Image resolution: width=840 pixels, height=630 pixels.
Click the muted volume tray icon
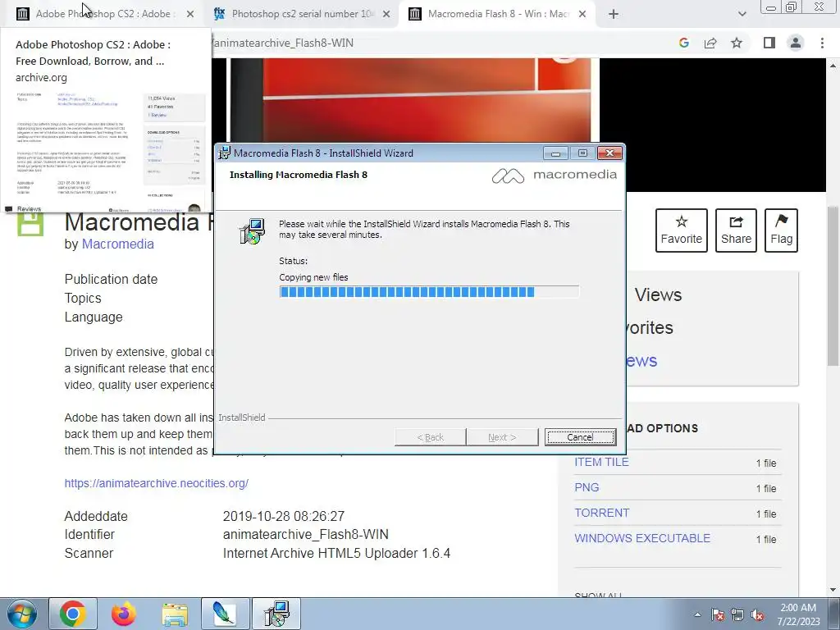pos(757,614)
